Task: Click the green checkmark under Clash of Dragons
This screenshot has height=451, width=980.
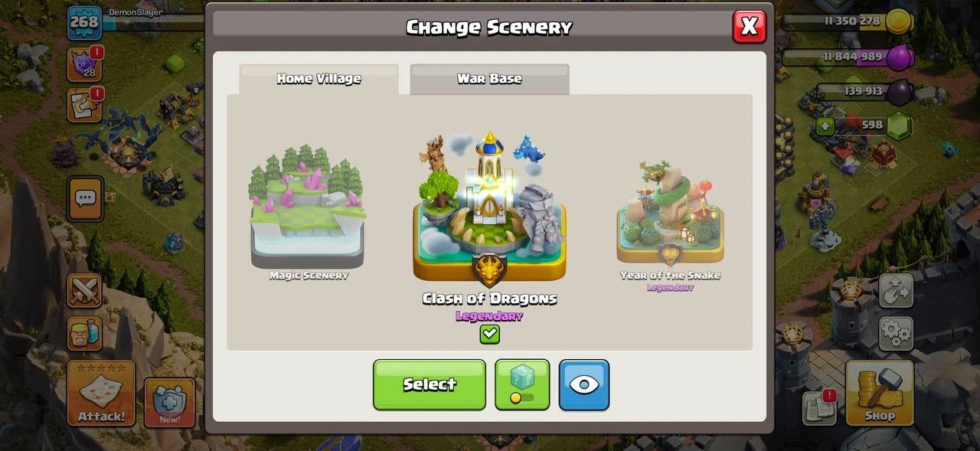Action: [x=489, y=334]
